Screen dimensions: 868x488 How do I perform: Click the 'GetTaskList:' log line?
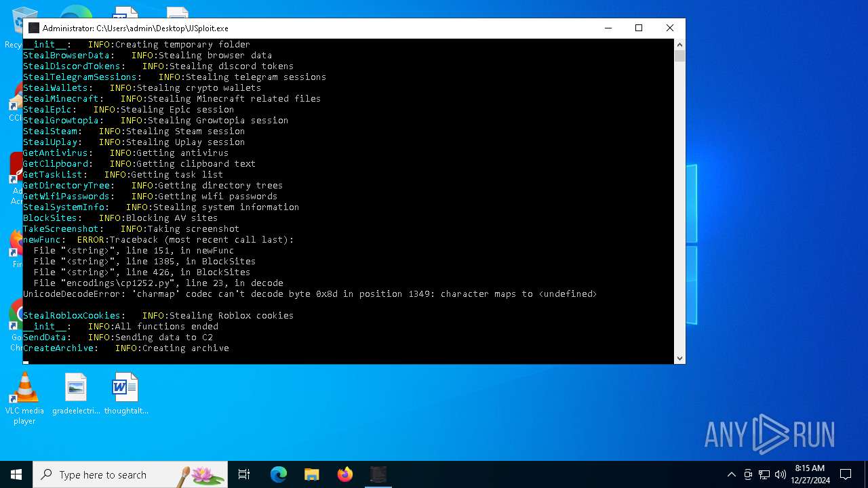pyautogui.click(x=123, y=175)
